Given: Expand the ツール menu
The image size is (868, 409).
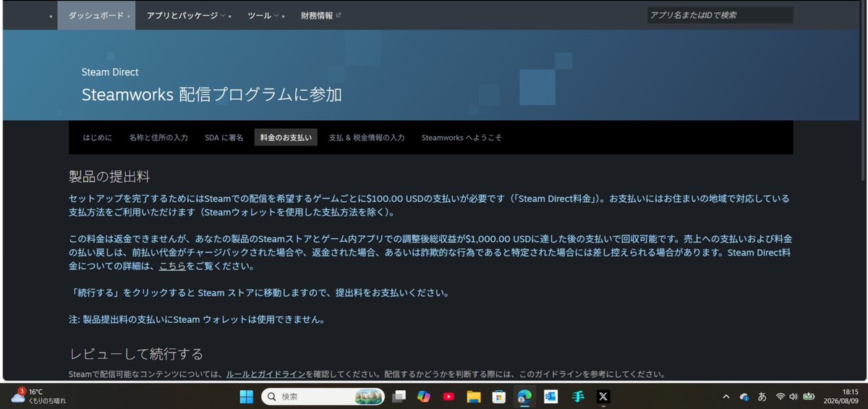Looking at the screenshot, I should click(x=263, y=15).
